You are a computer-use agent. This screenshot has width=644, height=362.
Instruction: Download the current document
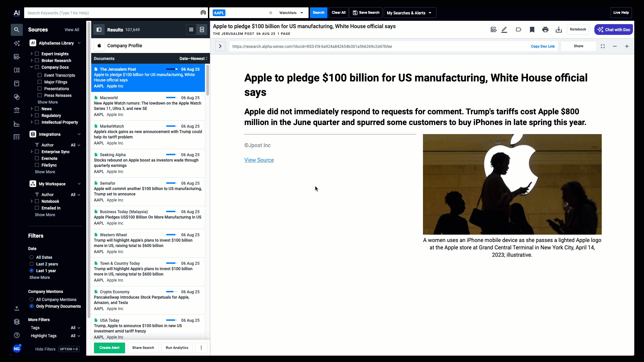point(558,30)
